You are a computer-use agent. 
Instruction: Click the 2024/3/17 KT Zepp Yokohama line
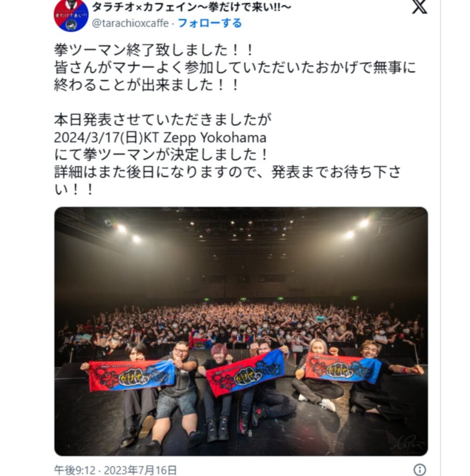pos(160,138)
